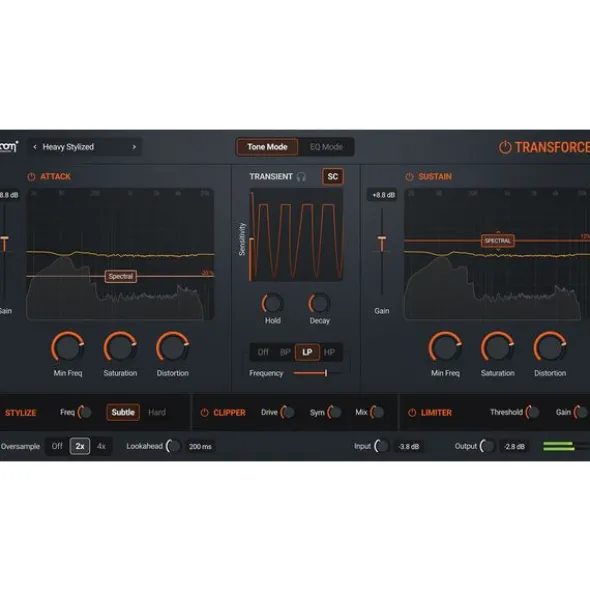Viewport: 590px width, 591px height.
Task: Click the transient Frequency slider
Action: pos(317,373)
